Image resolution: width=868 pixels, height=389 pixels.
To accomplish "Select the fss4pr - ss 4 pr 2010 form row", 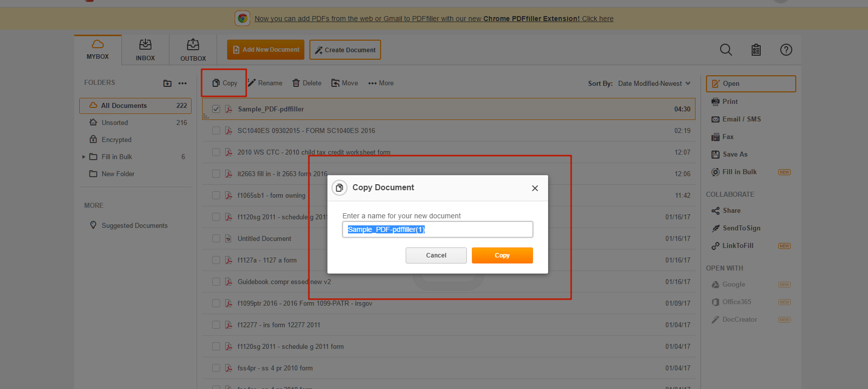I will (x=449, y=368).
